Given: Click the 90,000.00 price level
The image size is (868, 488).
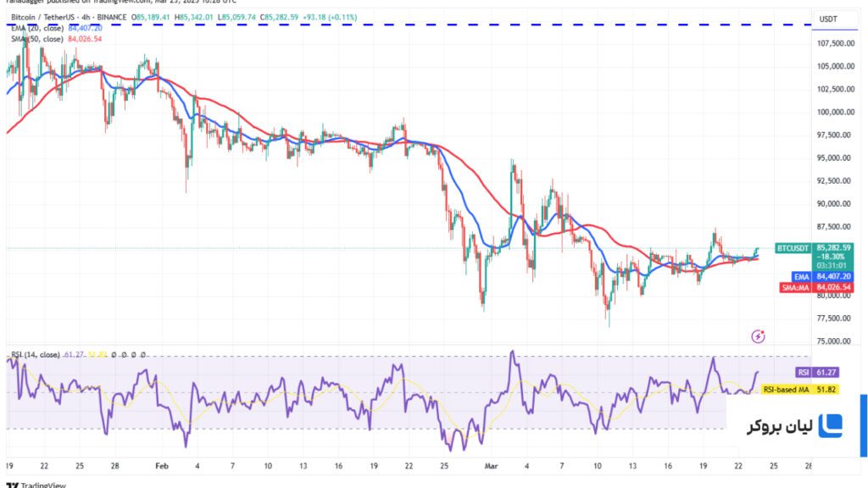Looking at the screenshot, I should point(836,203).
